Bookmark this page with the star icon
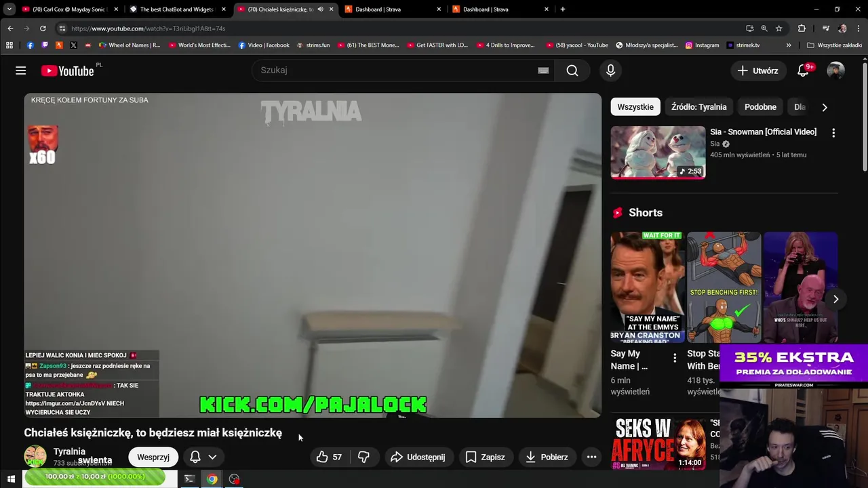868x488 pixels. click(779, 28)
